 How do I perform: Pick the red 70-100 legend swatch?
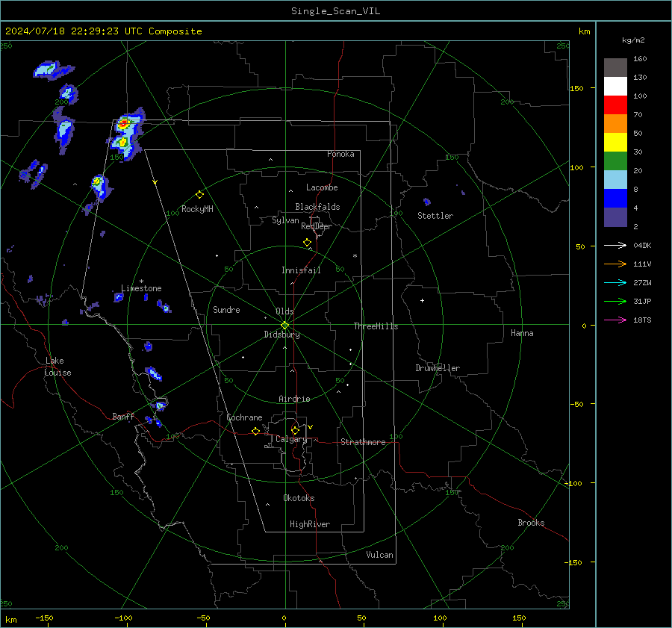pyautogui.click(x=615, y=105)
